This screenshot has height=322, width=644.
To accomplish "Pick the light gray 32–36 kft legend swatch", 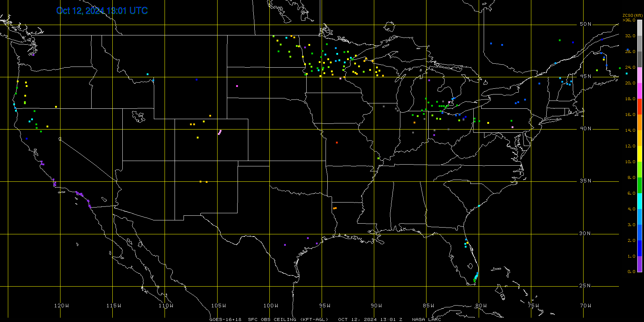I will (x=640, y=28).
